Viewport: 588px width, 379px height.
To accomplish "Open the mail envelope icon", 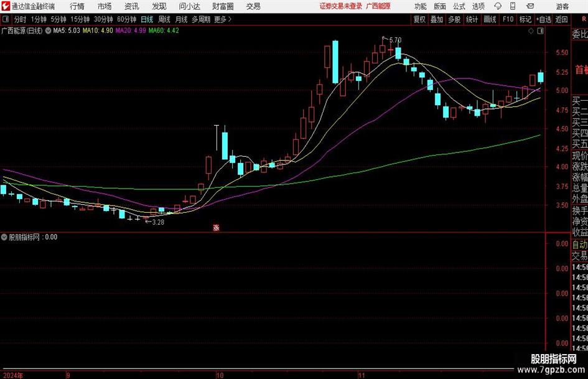I will pyautogui.click(x=530, y=6).
